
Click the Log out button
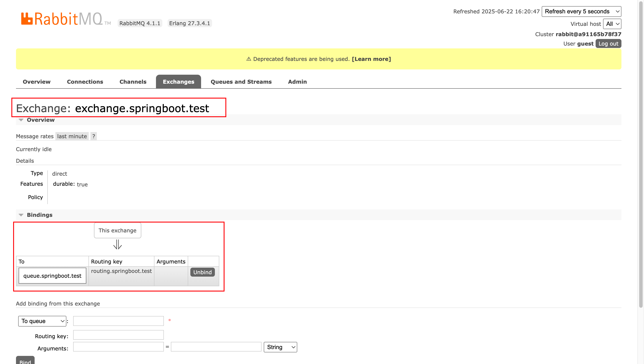click(608, 44)
